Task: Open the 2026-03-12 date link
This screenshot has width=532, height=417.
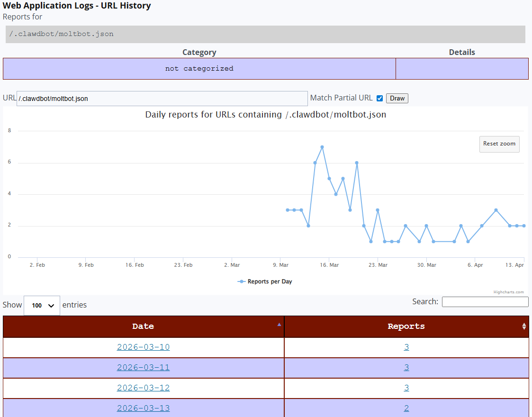Action: point(143,388)
